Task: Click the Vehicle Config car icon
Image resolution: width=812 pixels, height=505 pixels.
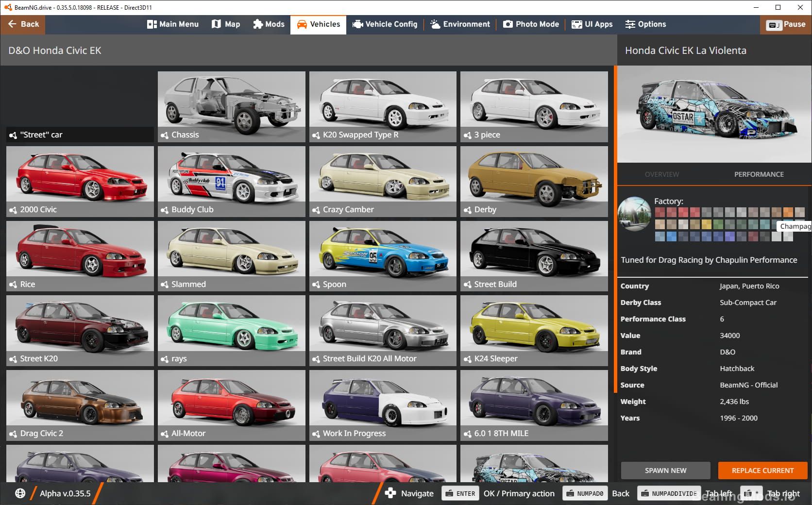Action: click(x=357, y=24)
